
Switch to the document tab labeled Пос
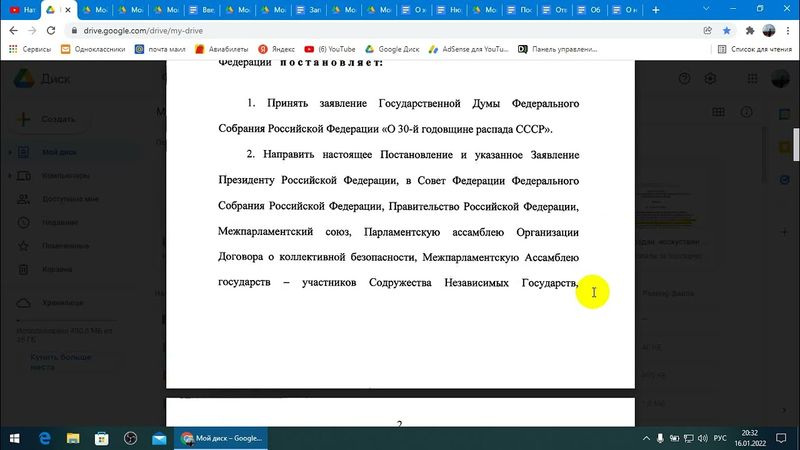click(519, 10)
